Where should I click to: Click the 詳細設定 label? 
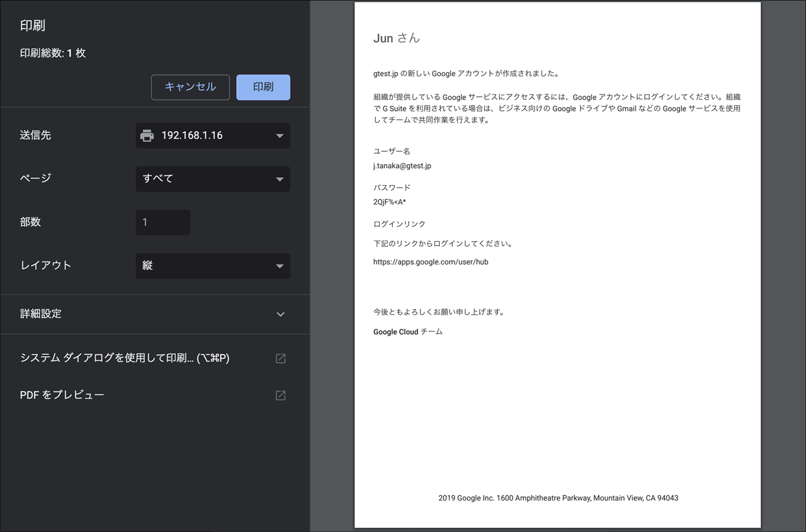point(41,314)
